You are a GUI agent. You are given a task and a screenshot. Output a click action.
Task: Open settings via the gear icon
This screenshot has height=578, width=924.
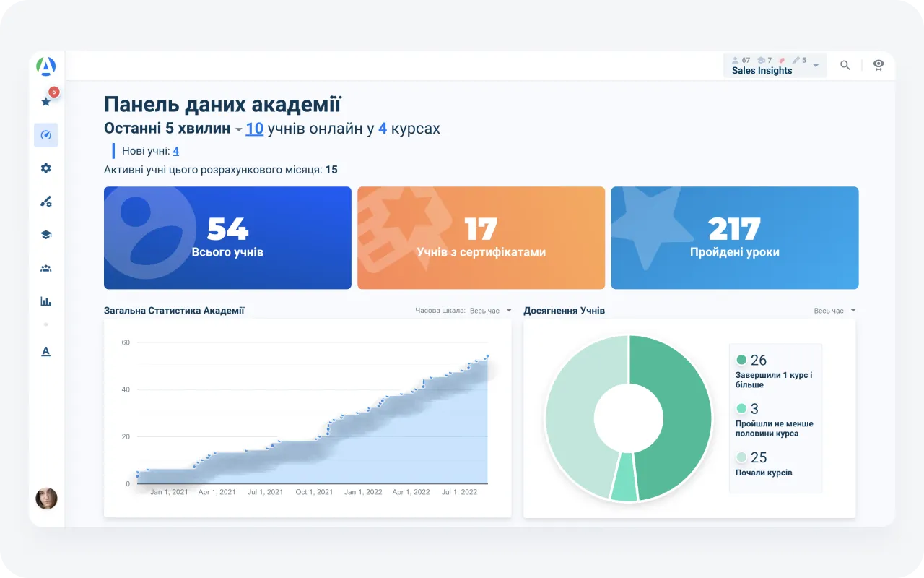[x=45, y=168]
